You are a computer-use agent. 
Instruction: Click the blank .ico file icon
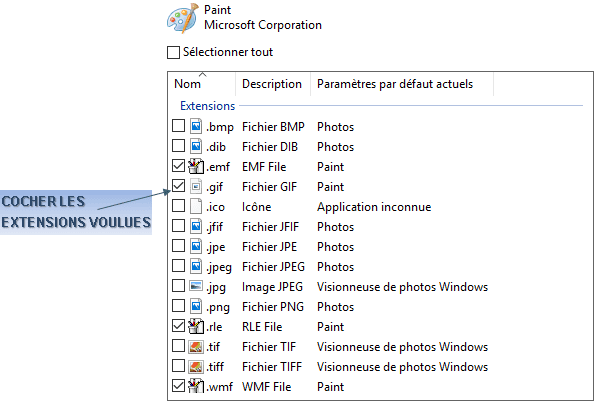pos(196,206)
